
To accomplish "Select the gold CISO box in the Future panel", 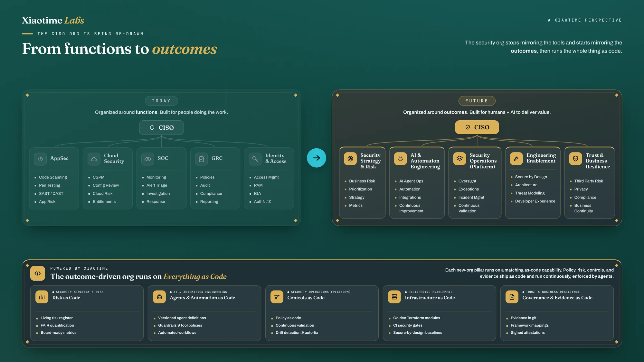I will click(477, 127).
